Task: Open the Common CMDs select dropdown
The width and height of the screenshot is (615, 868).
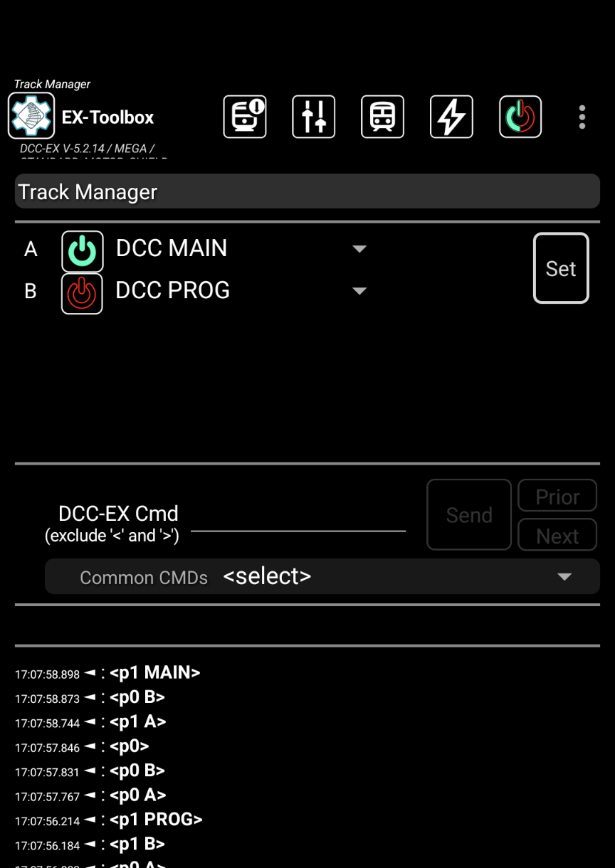Action: tap(322, 576)
